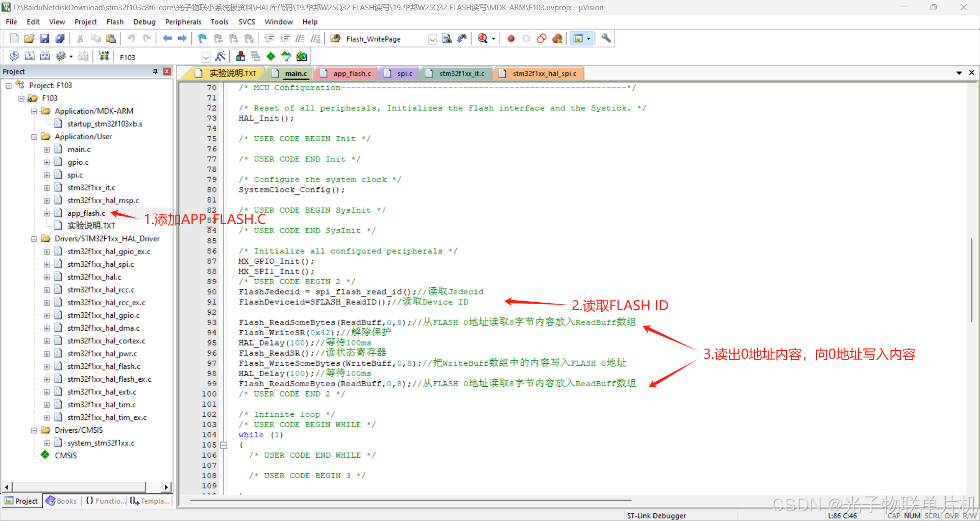Image resolution: width=980 pixels, height=521 pixels.
Task: Save the current file
Action: [45, 39]
